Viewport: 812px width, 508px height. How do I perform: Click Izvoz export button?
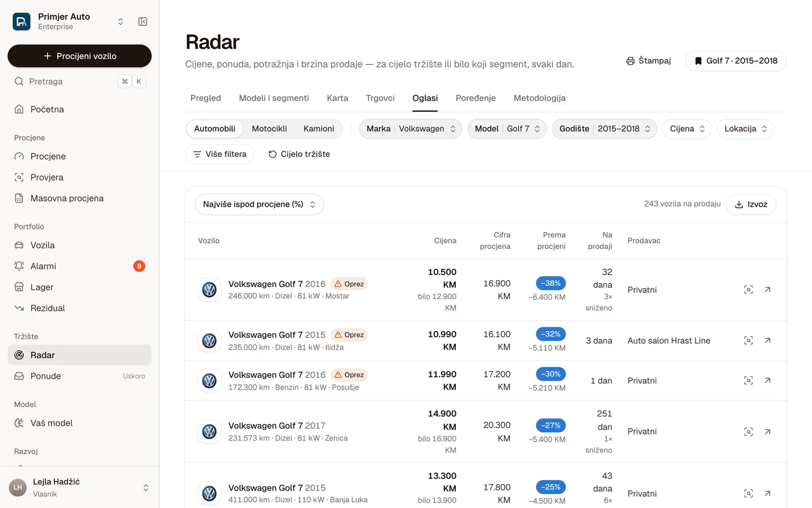tap(751, 204)
